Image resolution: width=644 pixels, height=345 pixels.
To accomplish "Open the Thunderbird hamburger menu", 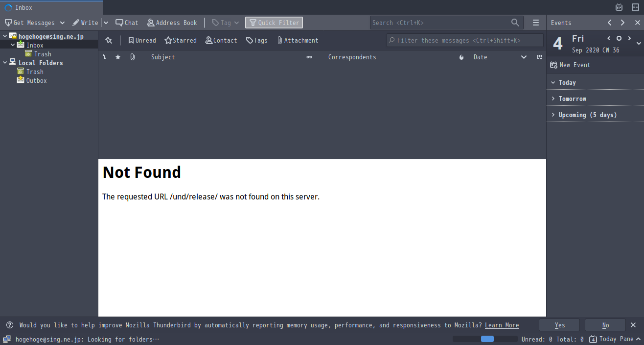I will tap(536, 23).
